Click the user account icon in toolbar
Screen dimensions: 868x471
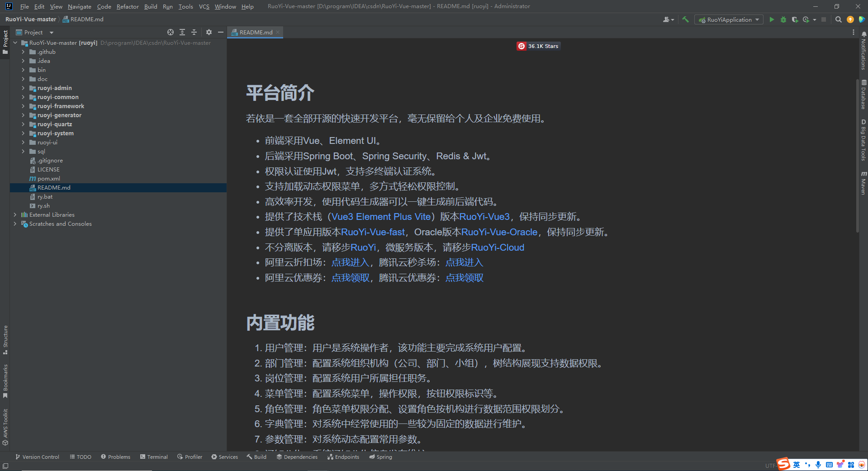click(668, 19)
